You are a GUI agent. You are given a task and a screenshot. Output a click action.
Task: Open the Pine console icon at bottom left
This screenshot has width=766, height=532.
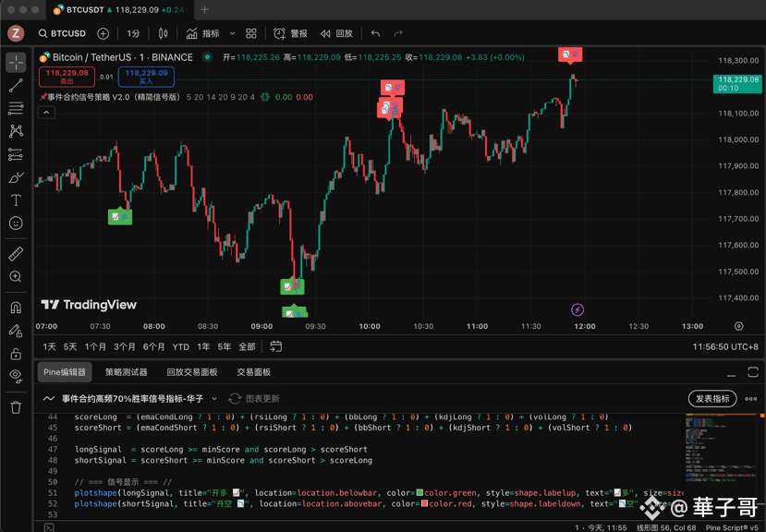coord(49,527)
